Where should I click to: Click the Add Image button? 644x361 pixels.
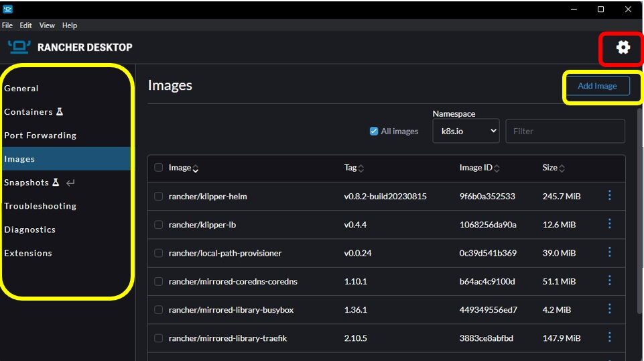tap(596, 86)
